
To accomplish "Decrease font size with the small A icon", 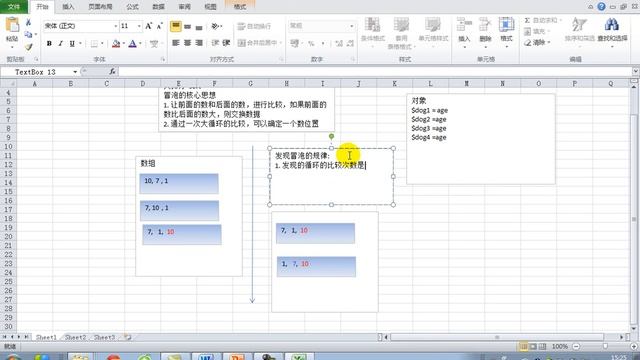I will pos(160,26).
